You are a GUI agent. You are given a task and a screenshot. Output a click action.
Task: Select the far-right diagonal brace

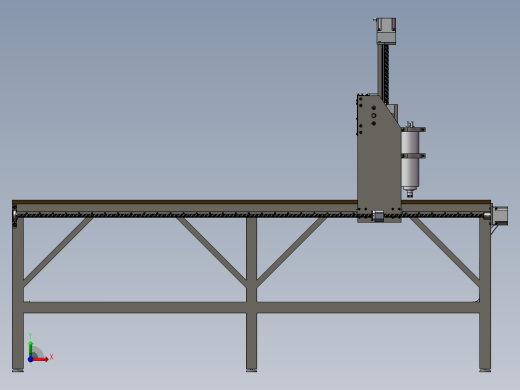444,252
